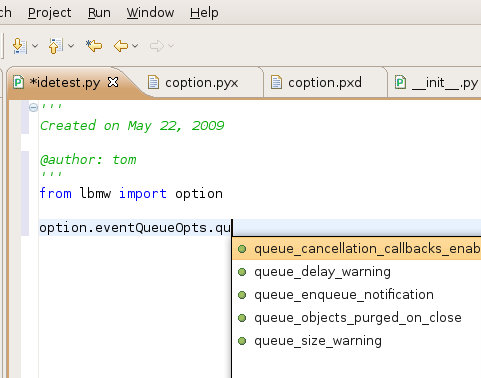
Task: Click the Previous Annotation toolbar icon
Action: point(55,46)
